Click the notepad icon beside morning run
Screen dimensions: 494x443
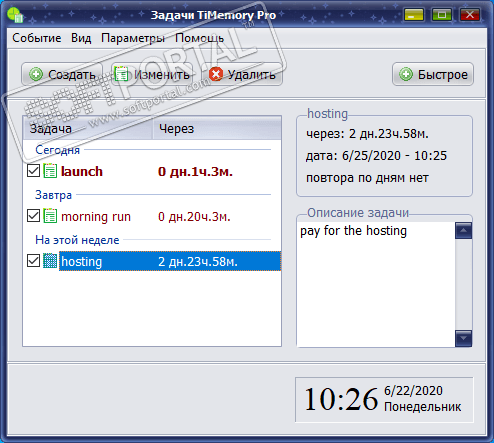click(x=50, y=216)
